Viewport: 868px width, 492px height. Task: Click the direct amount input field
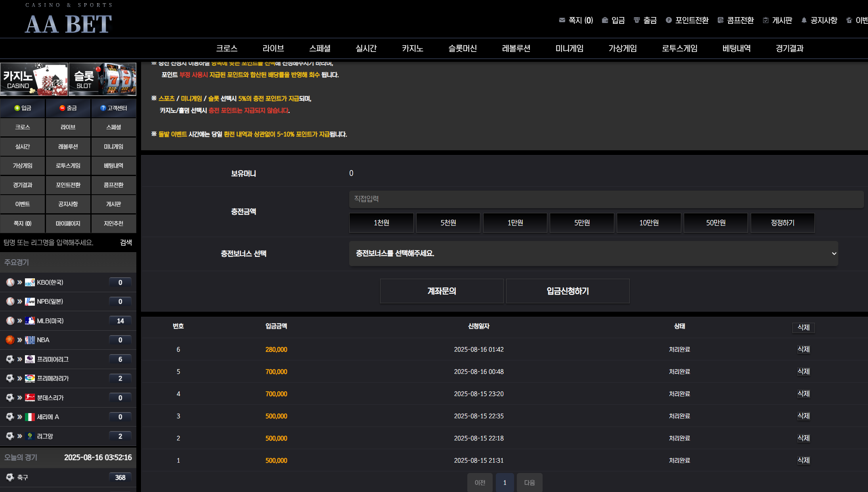606,199
